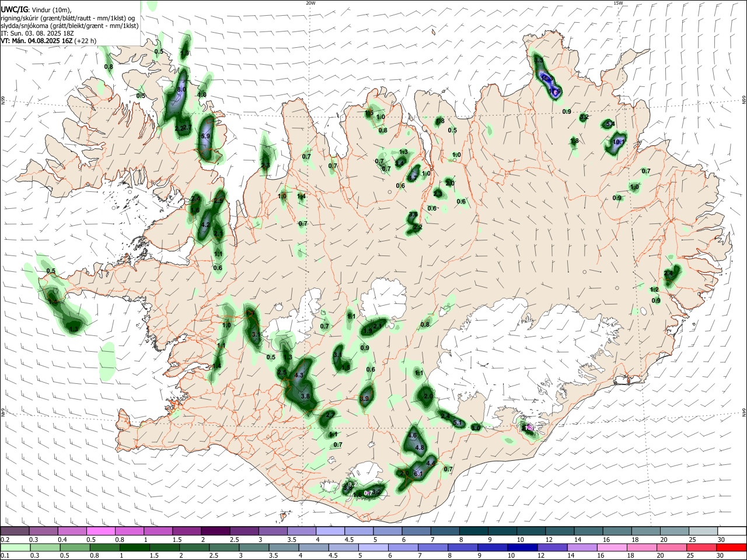Click the 0.1 label on the rain legend
747x560 pixels.
5,555
